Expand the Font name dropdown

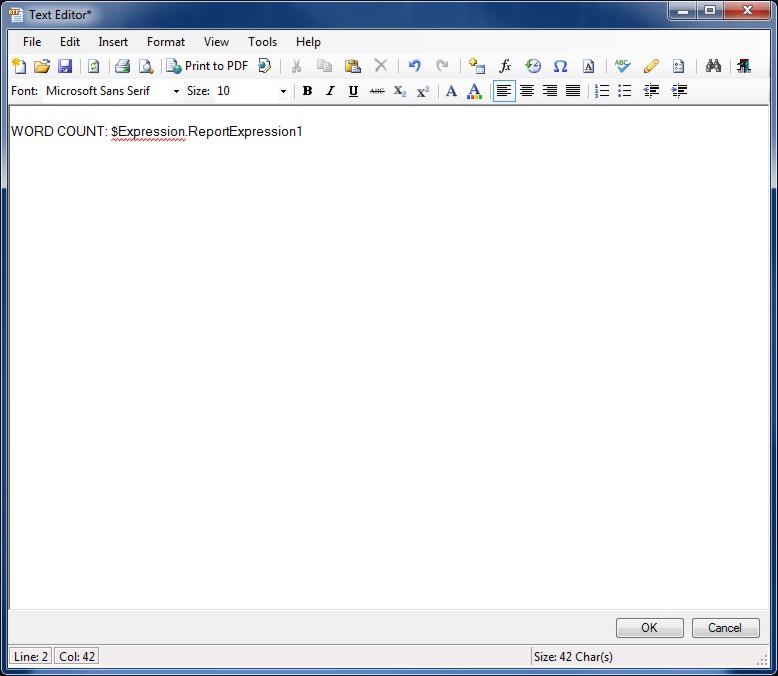176,91
